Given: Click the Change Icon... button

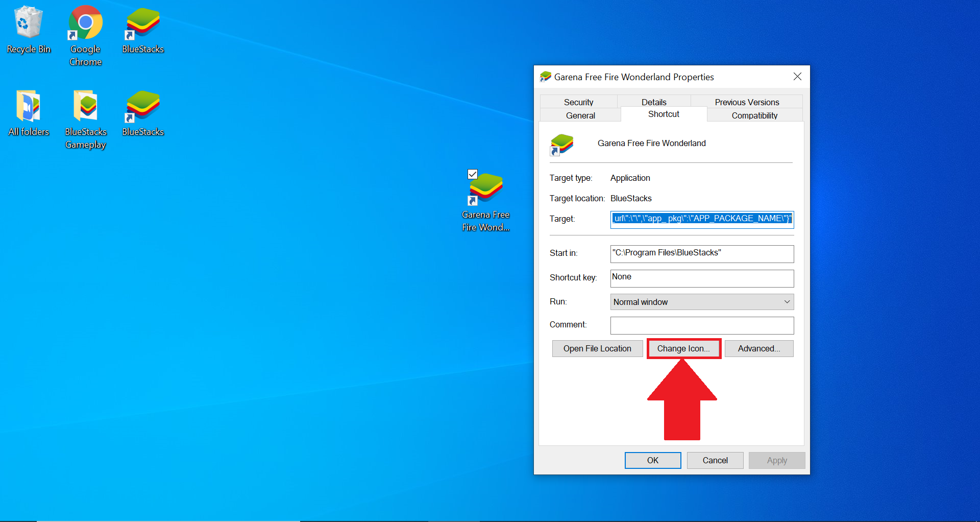Looking at the screenshot, I should pyautogui.click(x=683, y=348).
